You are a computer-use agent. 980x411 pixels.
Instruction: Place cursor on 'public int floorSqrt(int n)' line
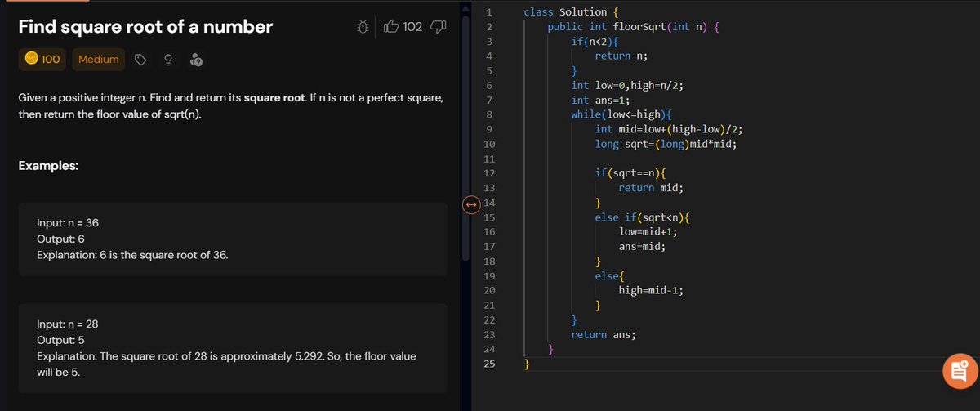click(x=632, y=26)
